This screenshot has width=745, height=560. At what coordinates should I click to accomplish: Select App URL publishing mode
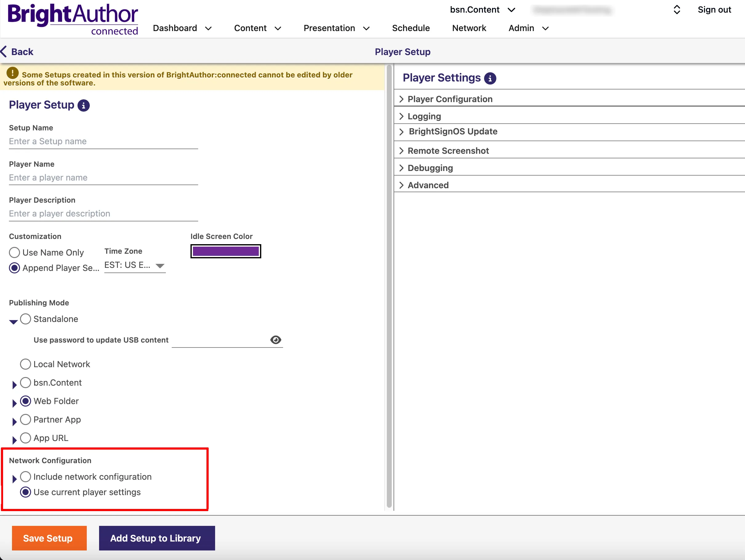pos(26,438)
